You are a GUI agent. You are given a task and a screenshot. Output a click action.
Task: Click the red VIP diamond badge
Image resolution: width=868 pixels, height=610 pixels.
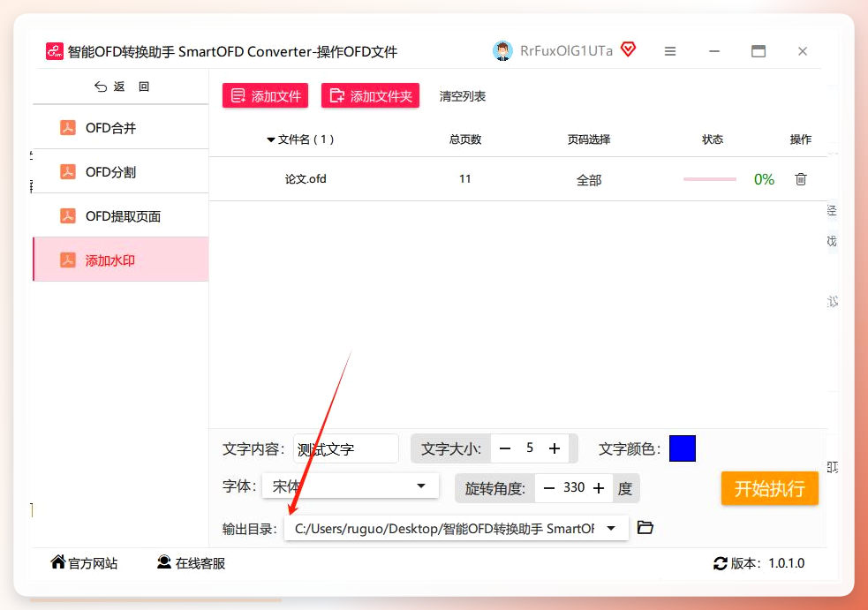point(628,49)
